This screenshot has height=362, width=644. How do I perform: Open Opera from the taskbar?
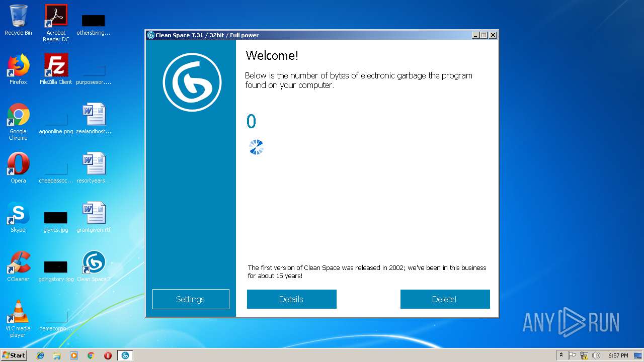[108, 355]
